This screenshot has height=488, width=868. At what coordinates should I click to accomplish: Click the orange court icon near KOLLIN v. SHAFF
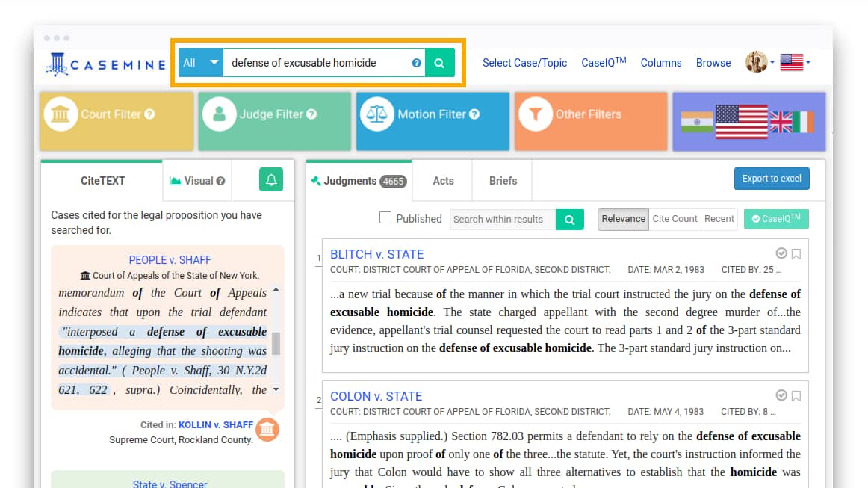point(267,430)
